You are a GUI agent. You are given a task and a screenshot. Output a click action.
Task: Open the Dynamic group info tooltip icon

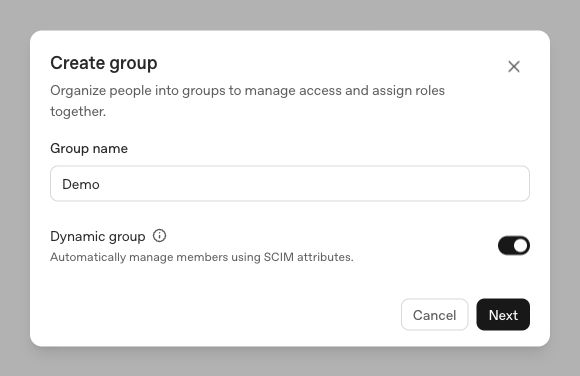pyautogui.click(x=159, y=236)
